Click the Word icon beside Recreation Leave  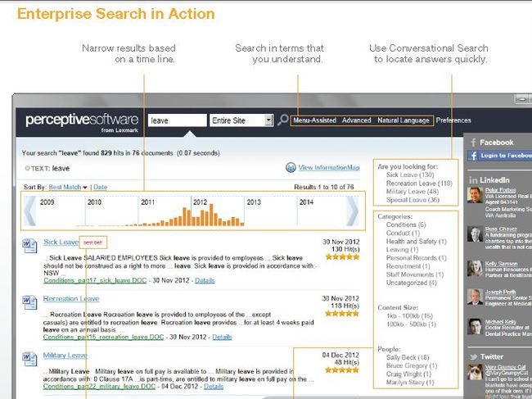[x=29, y=302]
